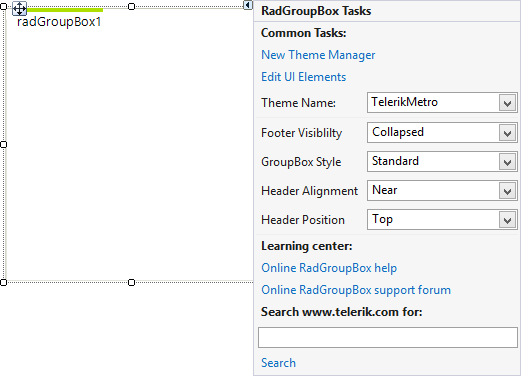521x376 pixels.
Task: Expand Header Position dropdown arrow
Action: pos(507,220)
